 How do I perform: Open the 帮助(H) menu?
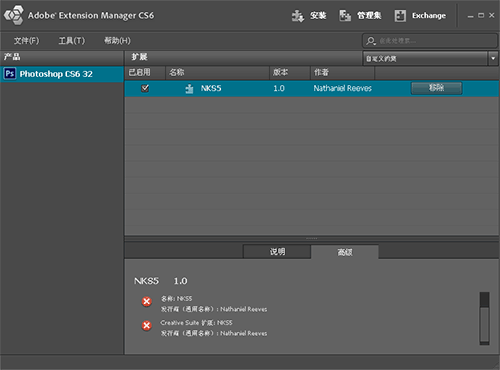point(117,41)
